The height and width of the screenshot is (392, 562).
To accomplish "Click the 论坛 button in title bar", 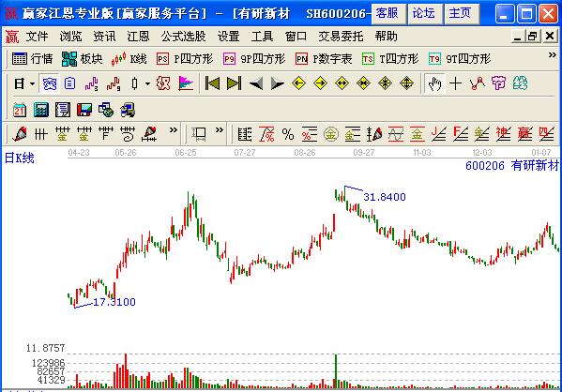I will pyautogui.click(x=424, y=14).
